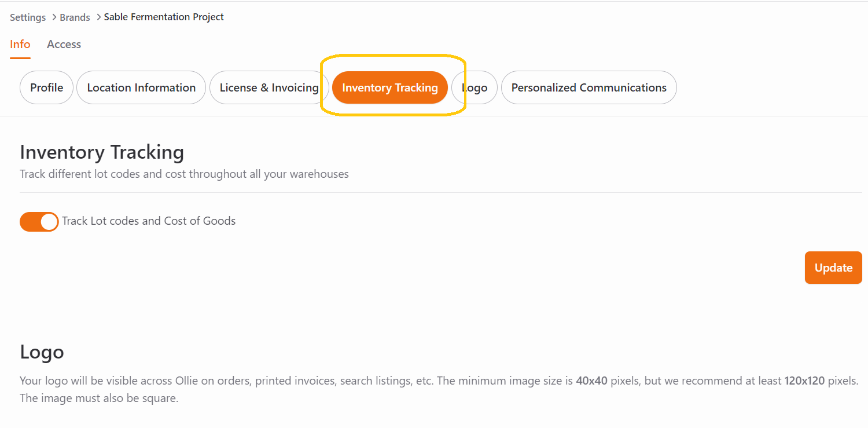Viewport: 868px width, 428px height.
Task: Click the chevron after Settings breadcrumb
Action: (x=53, y=17)
